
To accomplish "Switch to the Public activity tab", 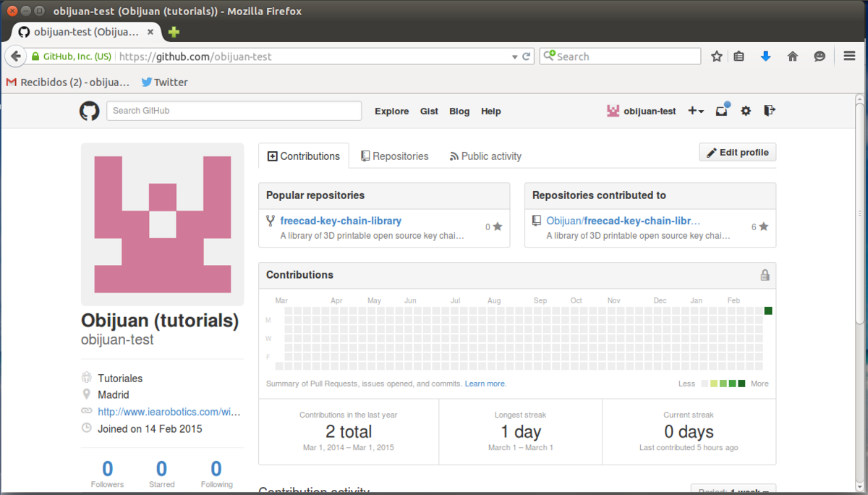I will (485, 156).
